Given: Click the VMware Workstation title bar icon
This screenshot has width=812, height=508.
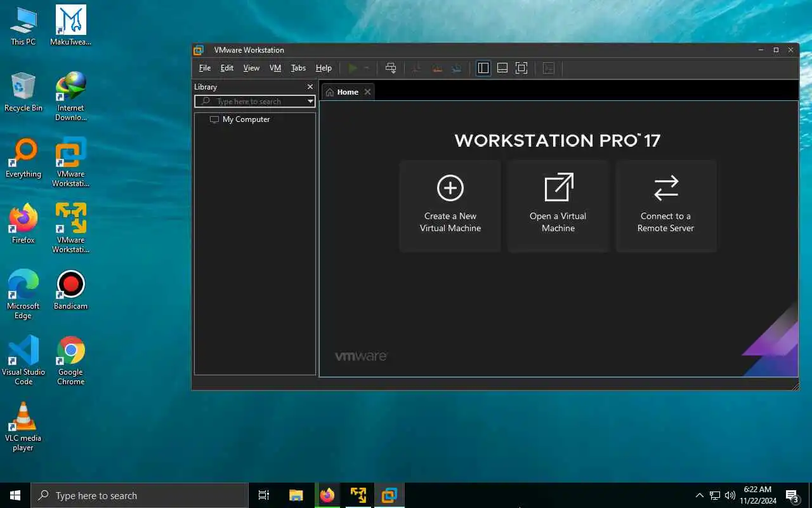Looking at the screenshot, I should 199,50.
